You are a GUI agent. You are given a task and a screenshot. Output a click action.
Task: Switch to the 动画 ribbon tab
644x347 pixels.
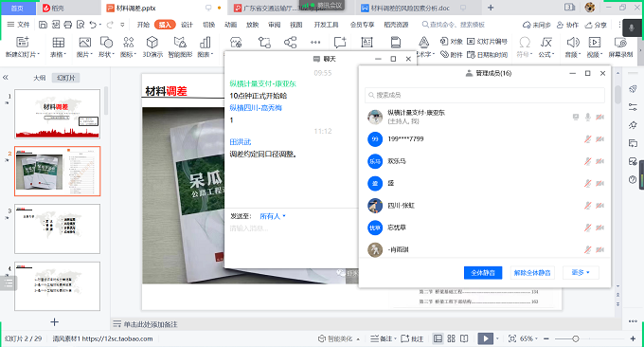point(230,25)
